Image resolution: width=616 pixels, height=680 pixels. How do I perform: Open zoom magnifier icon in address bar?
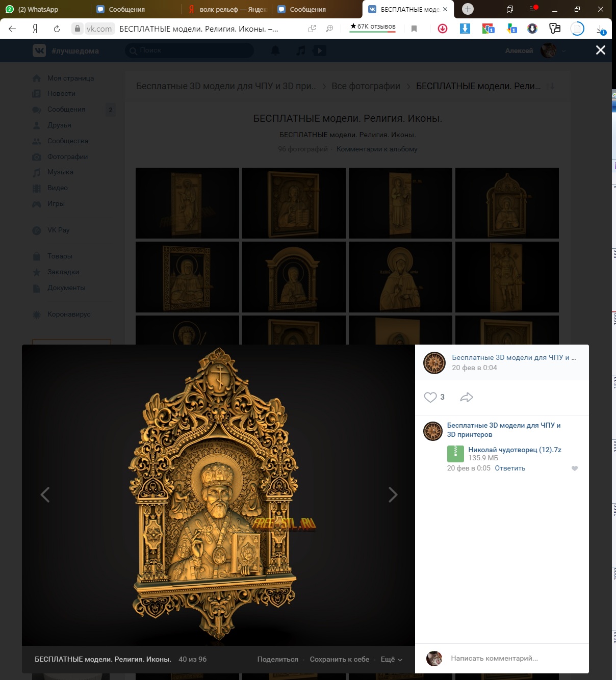[x=329, y=29]
